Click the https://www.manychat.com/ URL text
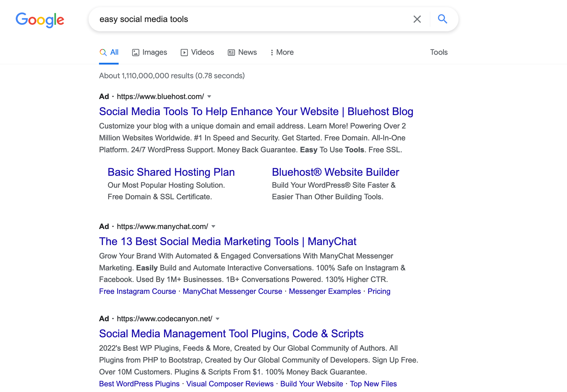This screenshot has width=567, height=392. [x=162, y=227]
